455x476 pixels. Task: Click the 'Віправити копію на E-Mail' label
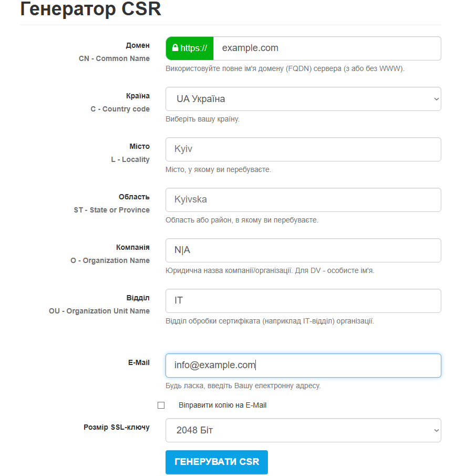(222, 406)
